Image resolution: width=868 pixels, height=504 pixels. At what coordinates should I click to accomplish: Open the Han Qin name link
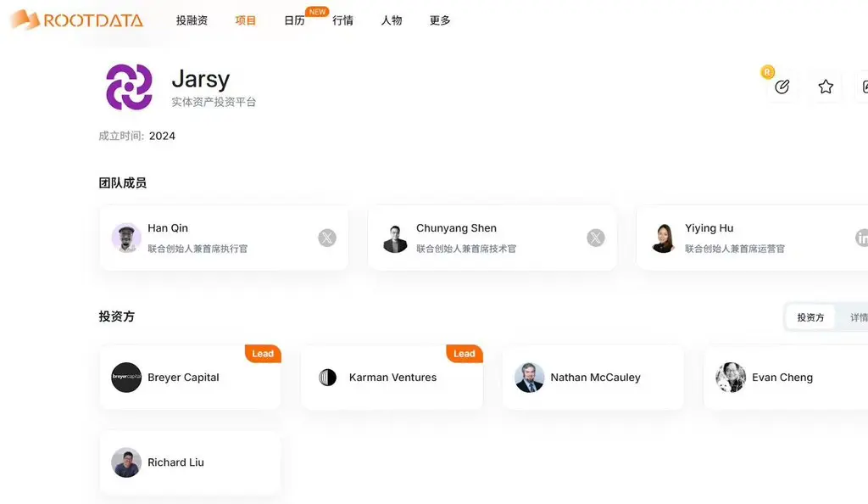[x=168, y=228]
